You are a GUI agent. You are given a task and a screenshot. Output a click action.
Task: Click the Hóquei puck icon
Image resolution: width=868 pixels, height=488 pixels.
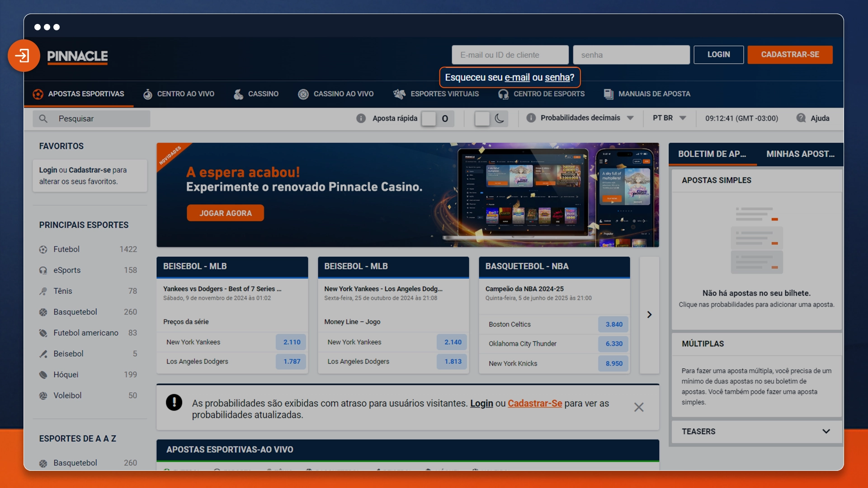pos(43,375)
